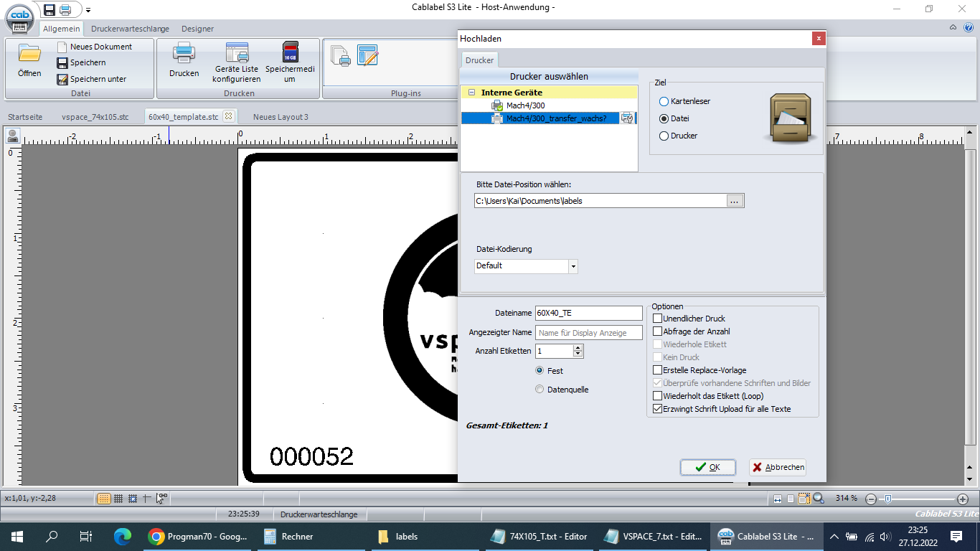Image resolution: width=980 pixels, height=551 pixels.
Task: Open the Druckerwarteschlange ribbon tab
Action: [130, 29]
